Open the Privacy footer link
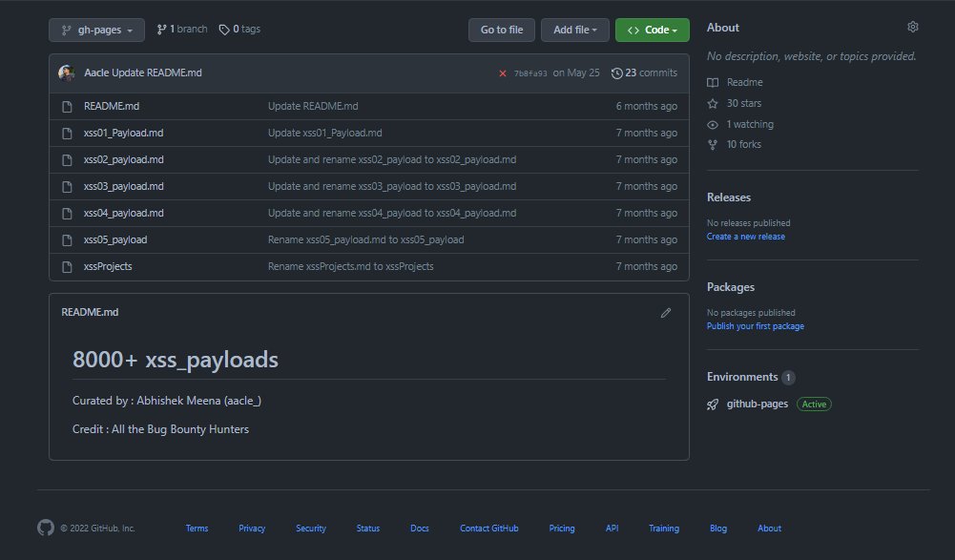955x560 pixels. (252, 529)
